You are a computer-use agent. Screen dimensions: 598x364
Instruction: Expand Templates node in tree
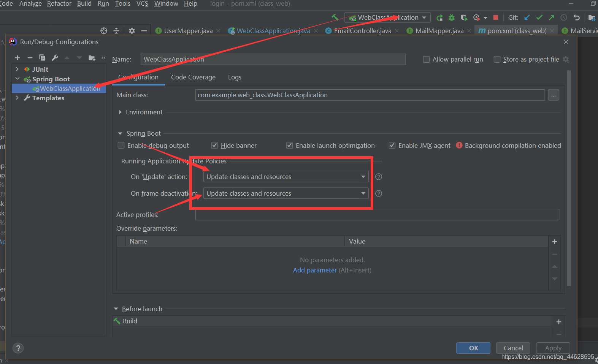click(17, 98)
